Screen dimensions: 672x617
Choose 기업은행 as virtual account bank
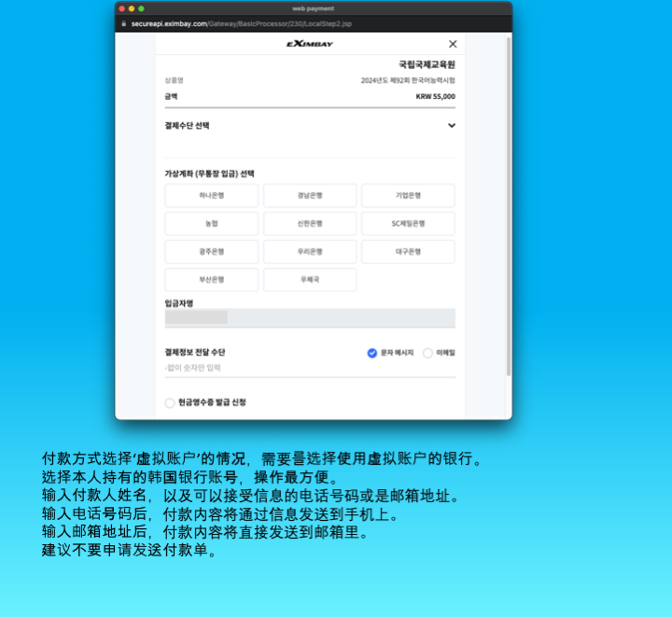(408, 196)
